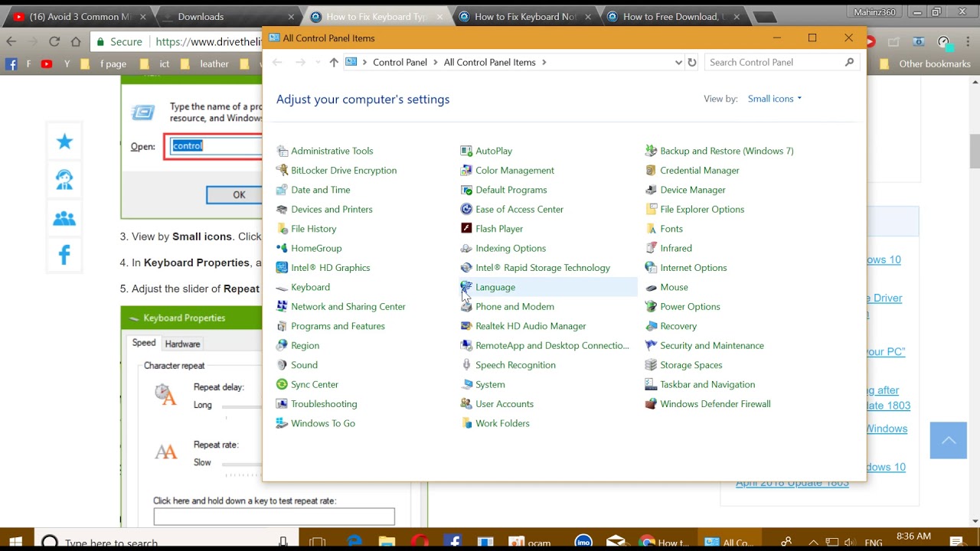
Task: Open the Windows Defender Firewall icon
Action: (651, 404)
